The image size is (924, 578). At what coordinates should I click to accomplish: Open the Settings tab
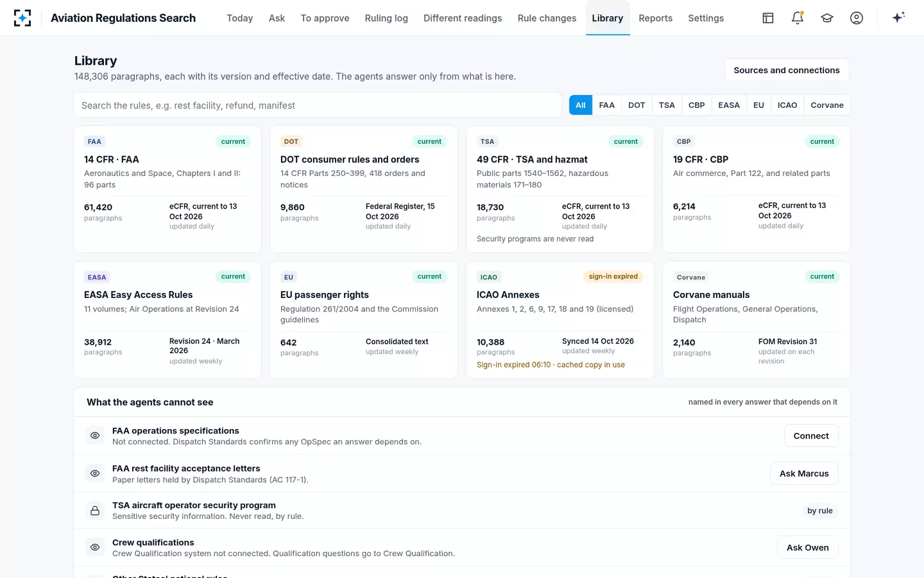706,18
